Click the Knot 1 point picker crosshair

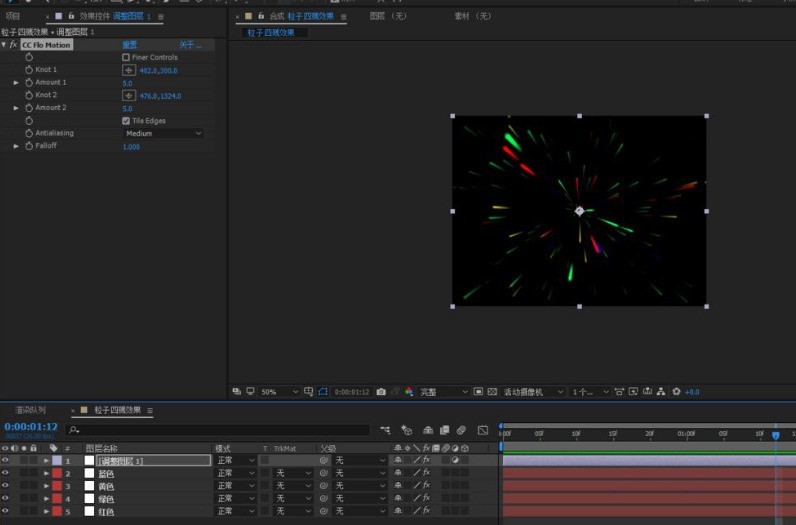[x=129, y=70]
